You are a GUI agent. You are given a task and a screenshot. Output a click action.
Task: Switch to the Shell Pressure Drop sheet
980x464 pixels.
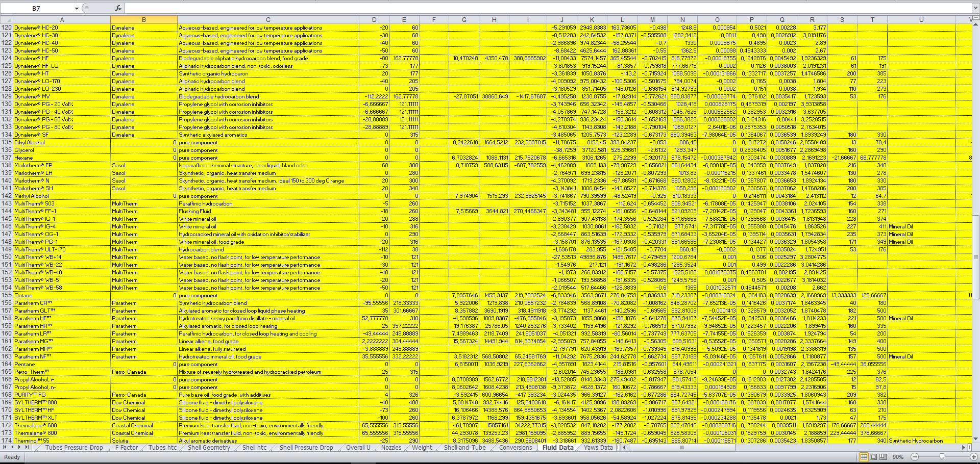click(306, 448)
